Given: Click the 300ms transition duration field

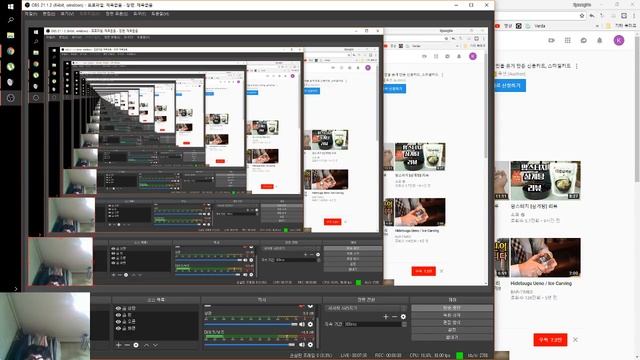Looking at the screenshot, I should coord(373,324).
